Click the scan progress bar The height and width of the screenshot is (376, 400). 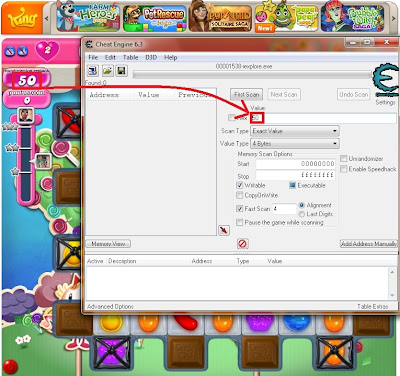tap(252, 75)
